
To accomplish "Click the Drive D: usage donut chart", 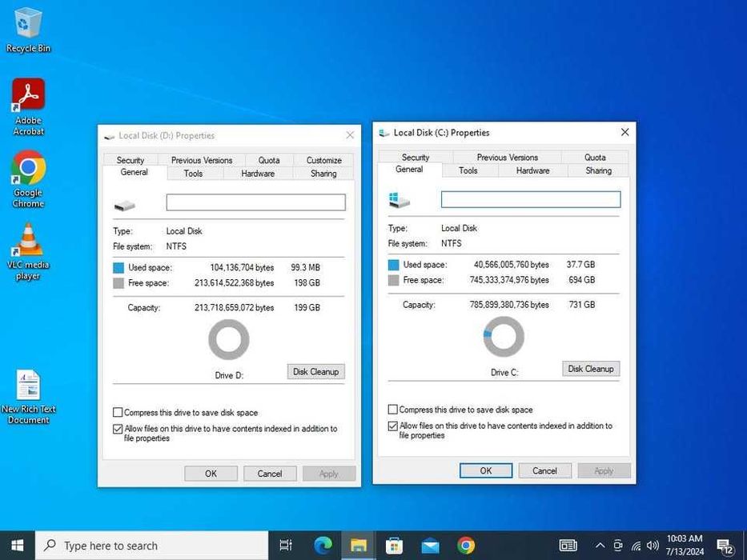I will (229, 339).
